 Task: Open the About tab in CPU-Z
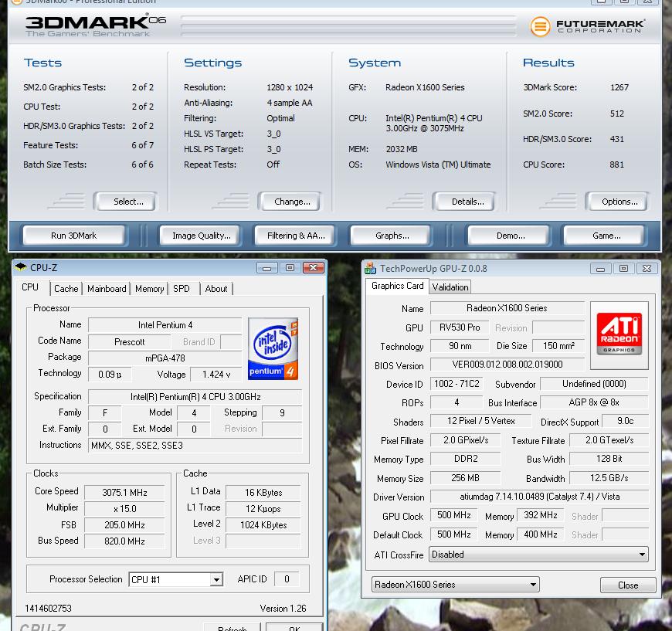pyautogui.click(x=216, y=289)
